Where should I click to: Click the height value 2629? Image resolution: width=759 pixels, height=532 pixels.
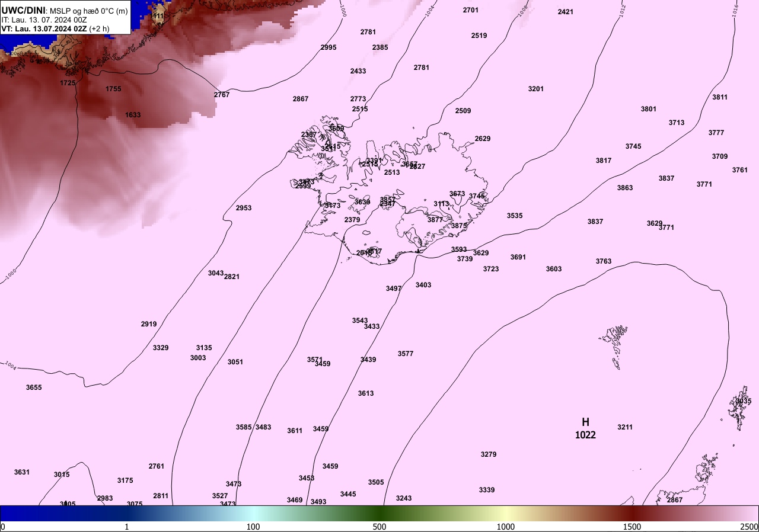pyautogui.click(x=483, y=139)
